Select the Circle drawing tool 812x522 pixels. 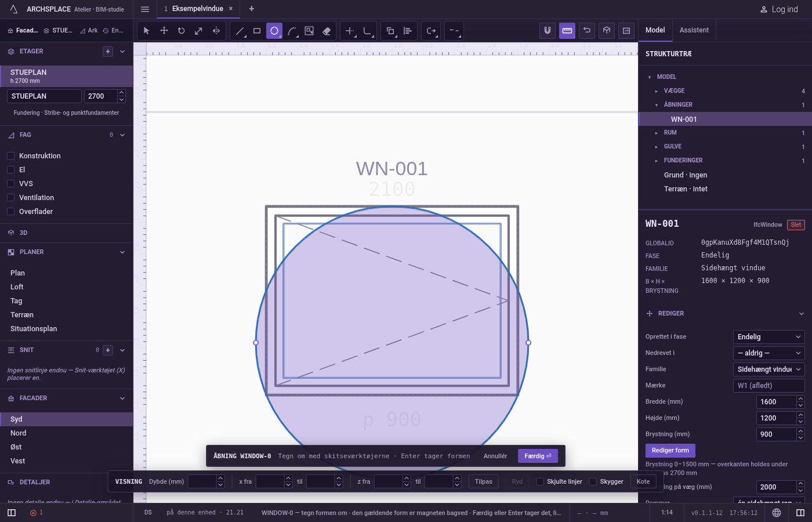point(274,31)
